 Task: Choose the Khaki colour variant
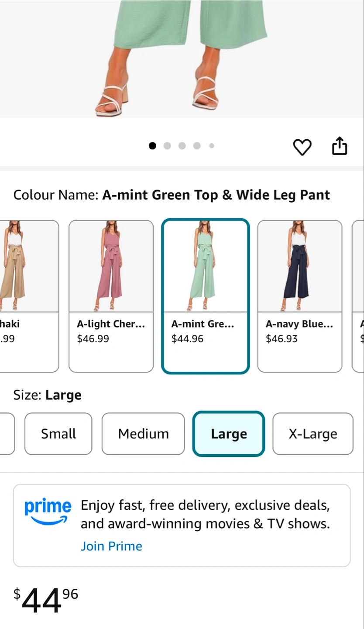coord(29,296)
